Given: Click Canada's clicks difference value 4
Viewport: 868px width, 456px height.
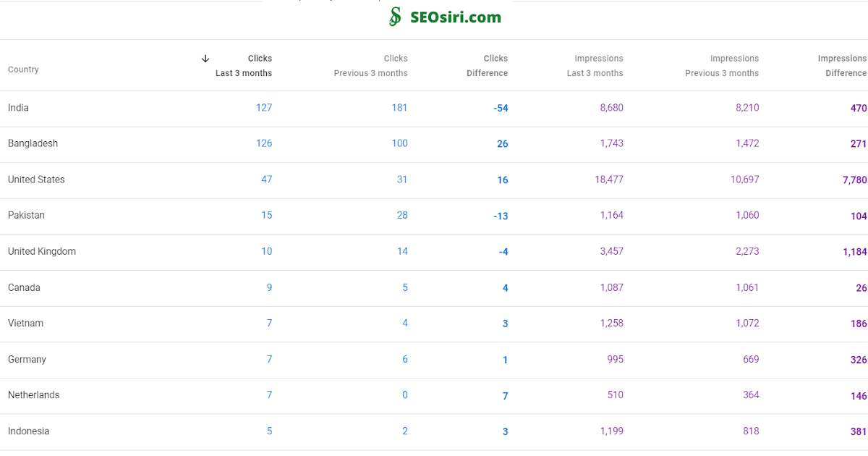Looking at the screenshot, I should pos(505,287).
